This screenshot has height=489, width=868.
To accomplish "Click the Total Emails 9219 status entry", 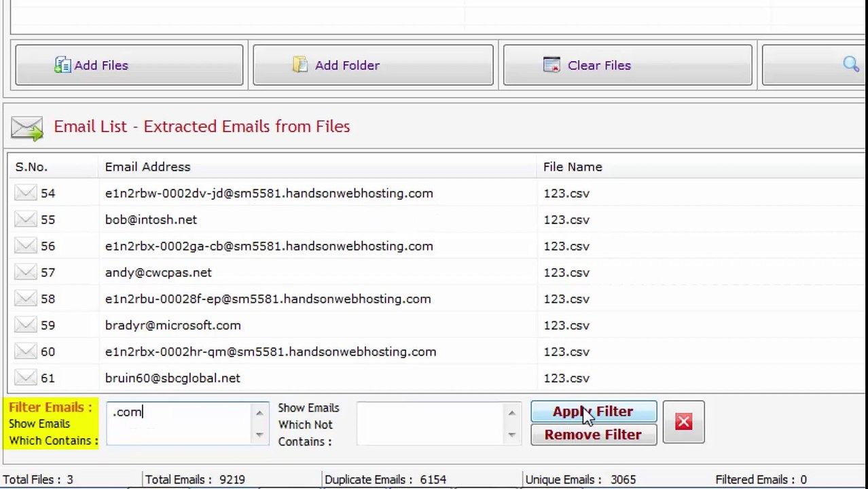I will pyautogui.click(x=195, y=479).
